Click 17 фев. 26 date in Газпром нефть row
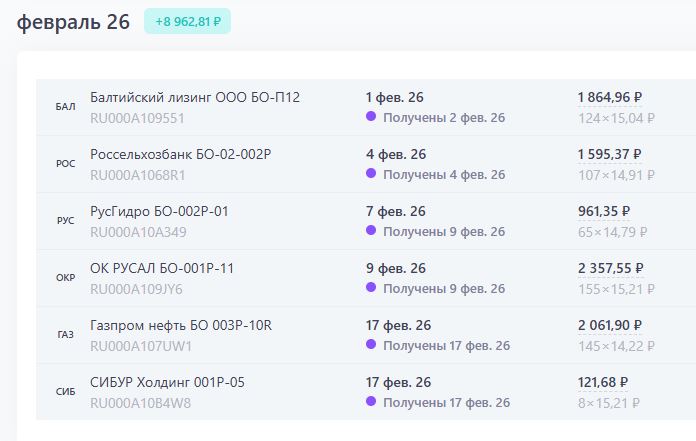 (x=398, y=326)
